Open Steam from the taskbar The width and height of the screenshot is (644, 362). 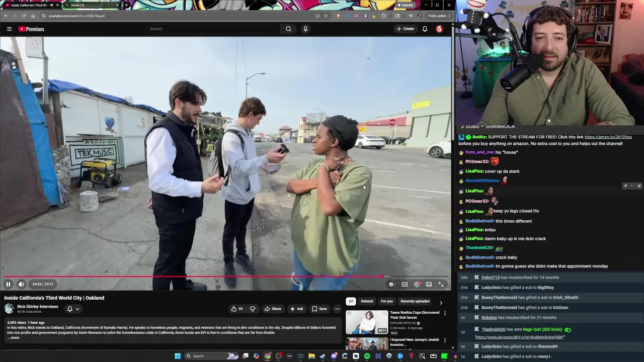pos(323,356)
